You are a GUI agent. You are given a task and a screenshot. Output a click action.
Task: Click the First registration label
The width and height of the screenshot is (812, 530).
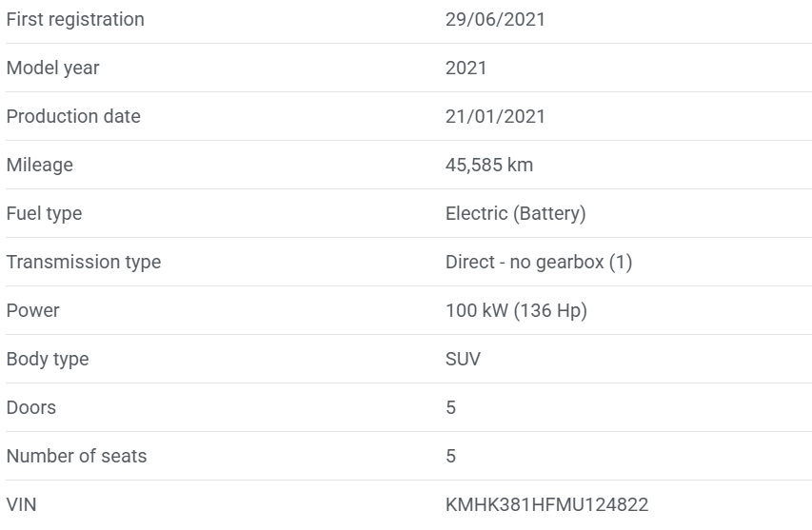click(75, 19)
